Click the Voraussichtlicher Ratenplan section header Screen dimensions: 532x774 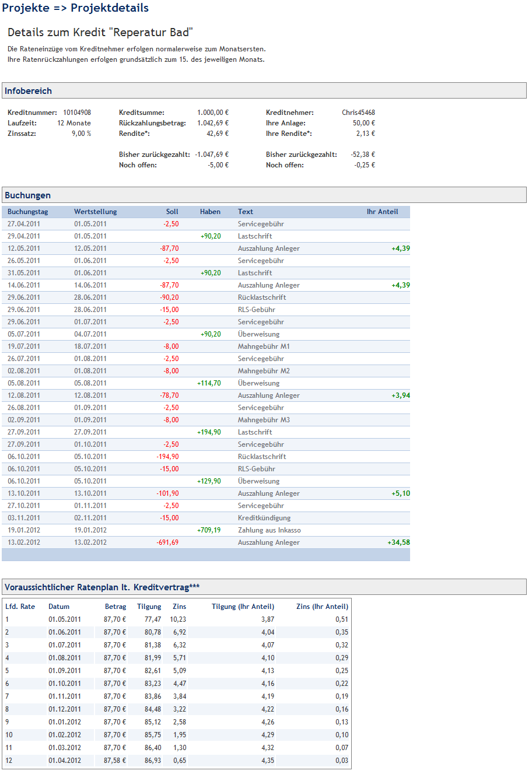pyautogui.click(x=264, y=587)
